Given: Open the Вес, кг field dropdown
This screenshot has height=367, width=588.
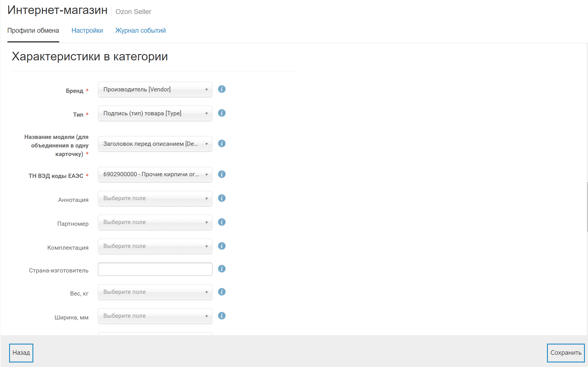Looking at the screenshot, I should (x=155, y=292).
